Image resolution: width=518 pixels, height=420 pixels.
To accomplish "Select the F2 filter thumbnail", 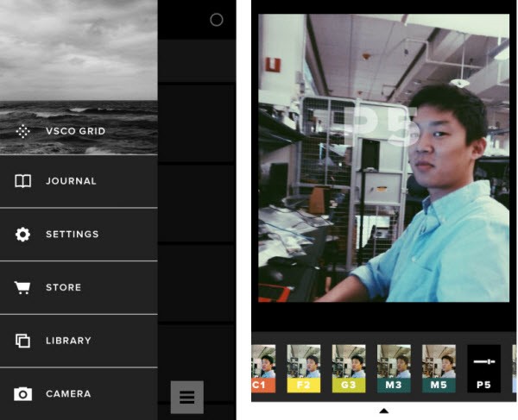I will point(303,368).
